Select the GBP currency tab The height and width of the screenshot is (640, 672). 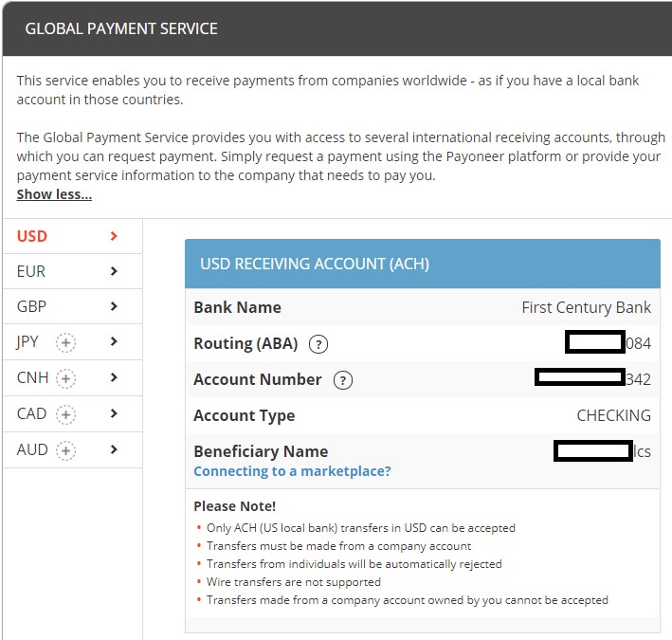pos(72,306)
